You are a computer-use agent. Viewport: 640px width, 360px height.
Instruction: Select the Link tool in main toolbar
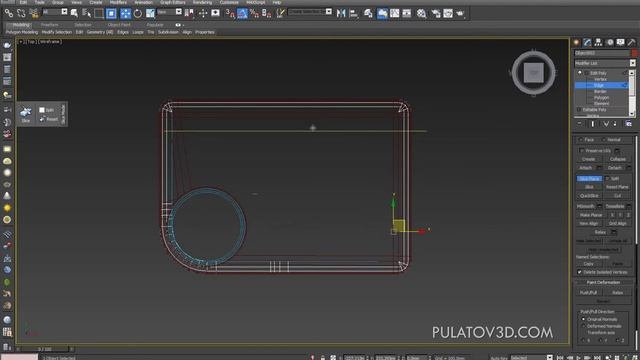[x=9, y=13]
